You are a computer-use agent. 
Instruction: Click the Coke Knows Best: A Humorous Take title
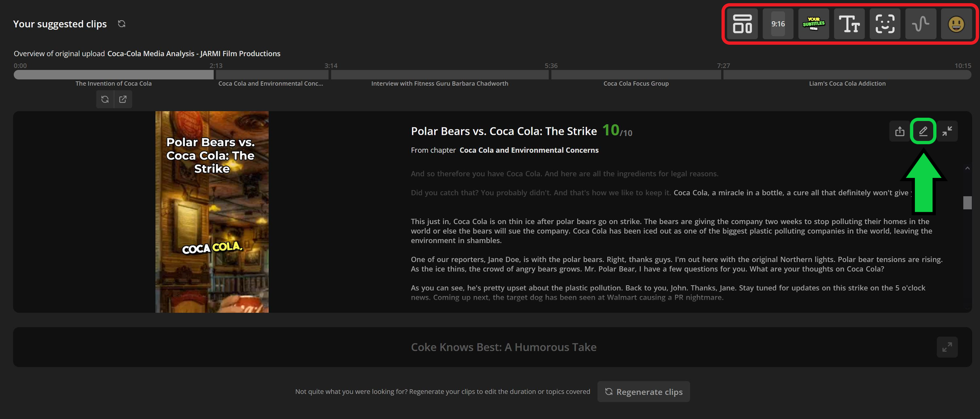pyautogui.click(x=504, y=347)
